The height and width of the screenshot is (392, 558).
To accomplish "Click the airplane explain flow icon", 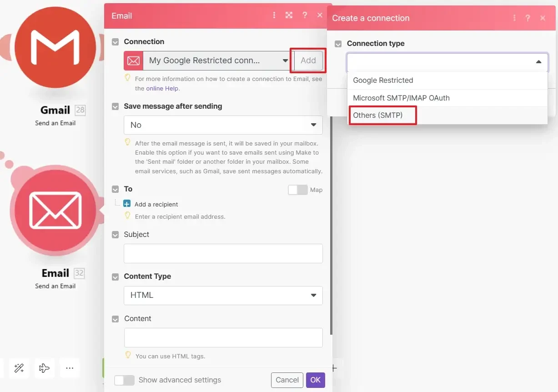I will (44, 368).
